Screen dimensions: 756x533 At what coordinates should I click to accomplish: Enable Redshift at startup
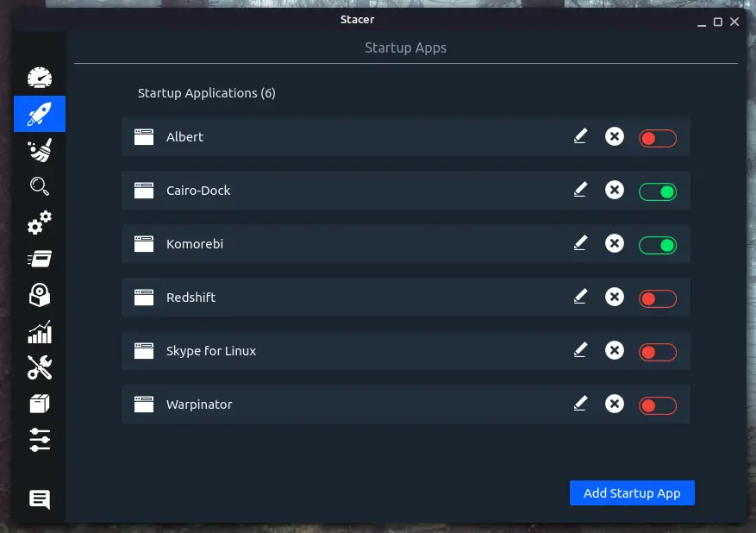658,299
